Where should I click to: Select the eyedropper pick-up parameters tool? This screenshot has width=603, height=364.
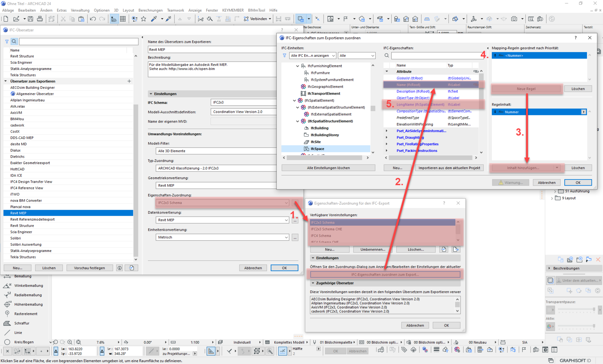pos(154,19)
